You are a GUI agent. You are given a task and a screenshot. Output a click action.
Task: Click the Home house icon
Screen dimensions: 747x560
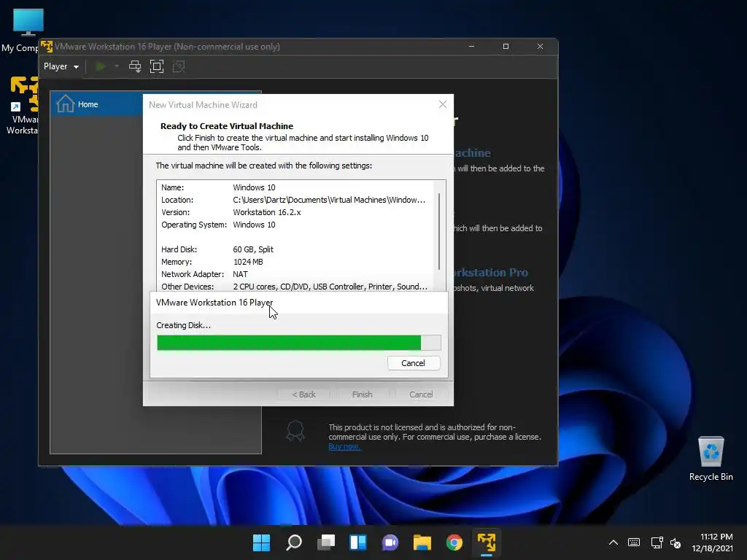click(x=65, y=104)
